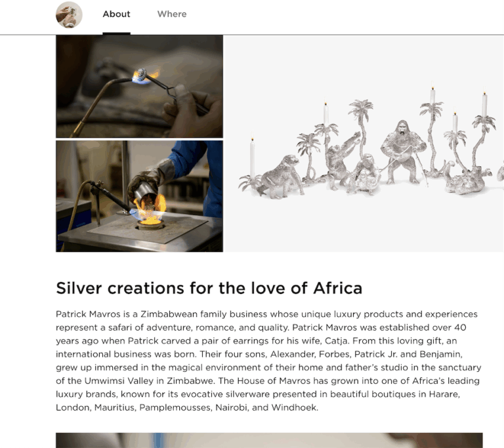The image size is (504, 448).
Task: Open the Where tab
Action: [x=172, y=14]
